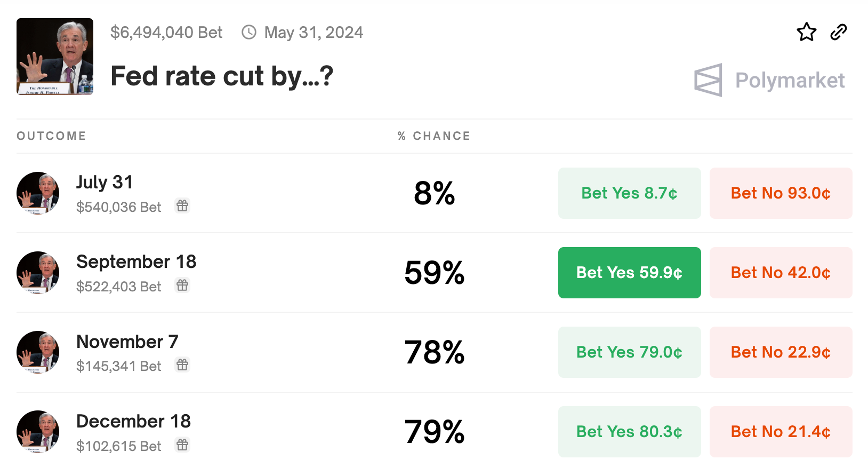
Task: Click the gift icon under November 7
Action: point(182,365)
